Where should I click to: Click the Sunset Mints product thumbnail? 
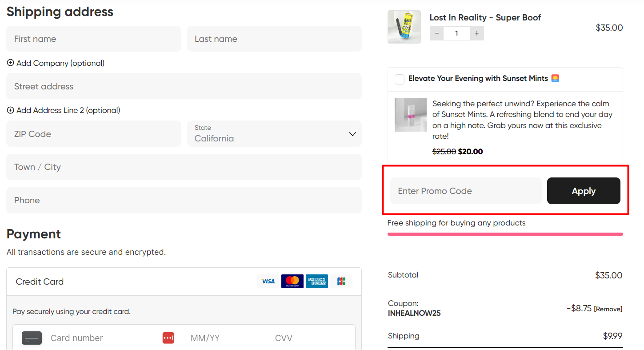click(x=411, y=115)
